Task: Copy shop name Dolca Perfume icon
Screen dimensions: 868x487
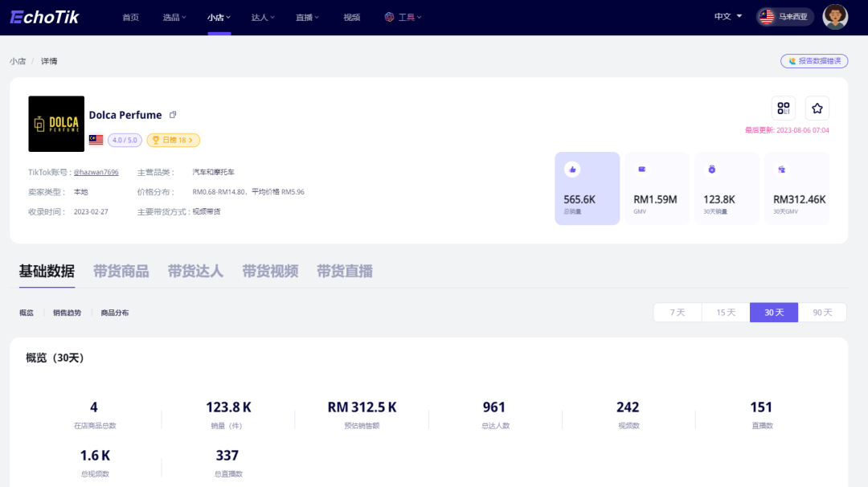Action: click(173, 115)
